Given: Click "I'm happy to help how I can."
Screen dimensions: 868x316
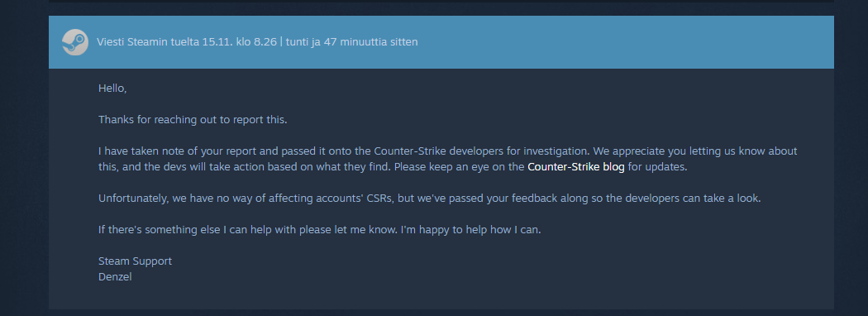Looking at the screenshot, I should tap(470, 229).
